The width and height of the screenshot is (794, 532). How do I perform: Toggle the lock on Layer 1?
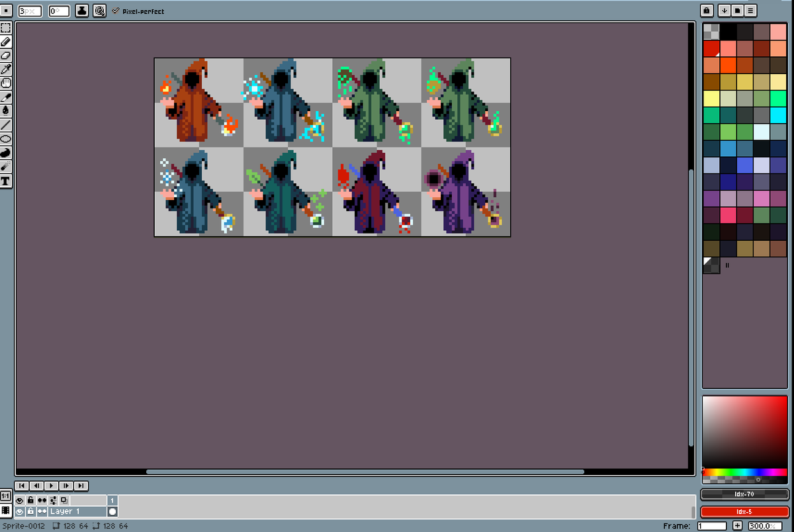coord(30,511)
